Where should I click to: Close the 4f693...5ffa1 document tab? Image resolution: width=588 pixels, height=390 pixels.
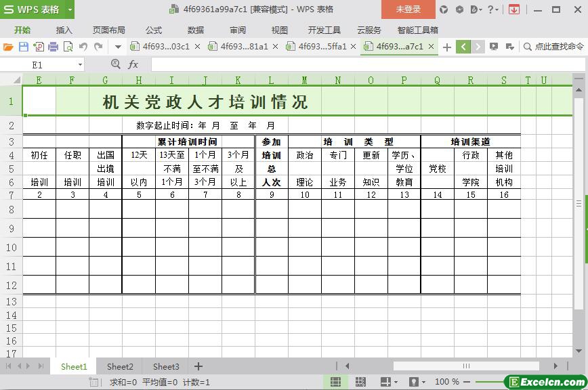[353, 47]
